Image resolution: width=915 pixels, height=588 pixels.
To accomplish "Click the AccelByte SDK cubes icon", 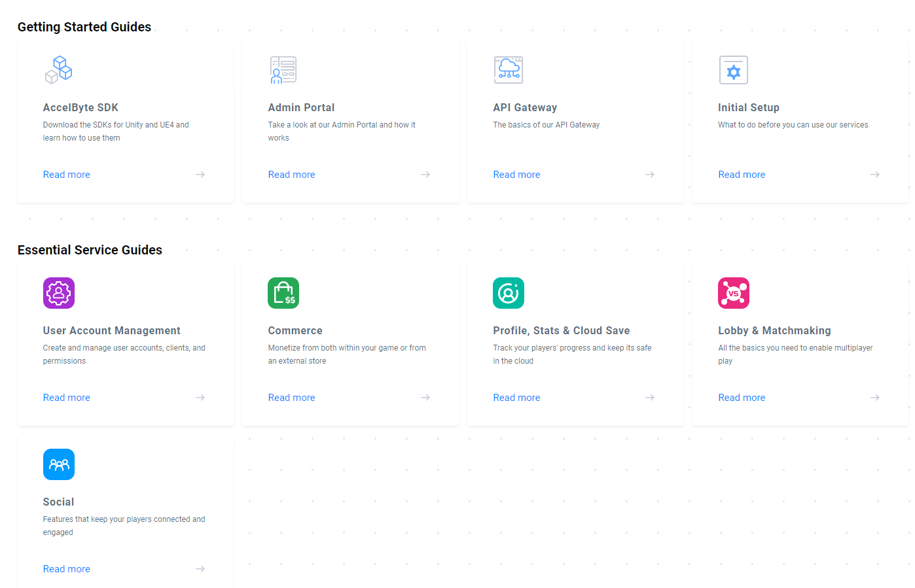I will click(58, 70).
